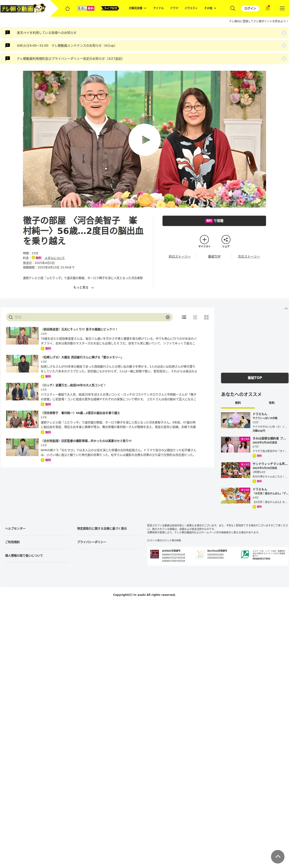Open the ドラマ menu
Viewport: 289px width, 868px height.
coord(174,8)
